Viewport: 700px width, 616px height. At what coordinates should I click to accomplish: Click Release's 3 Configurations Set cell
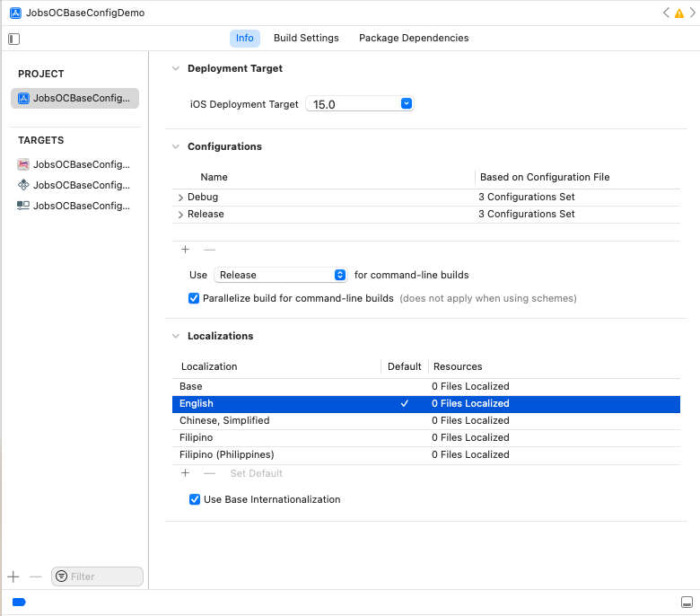click(526, 214)
